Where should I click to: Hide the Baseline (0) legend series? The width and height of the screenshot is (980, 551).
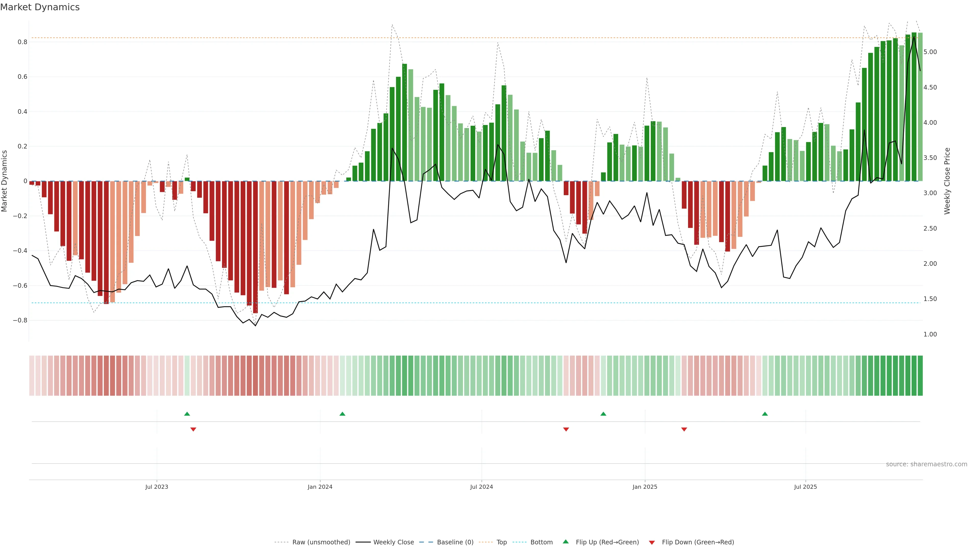coord(455,542)
